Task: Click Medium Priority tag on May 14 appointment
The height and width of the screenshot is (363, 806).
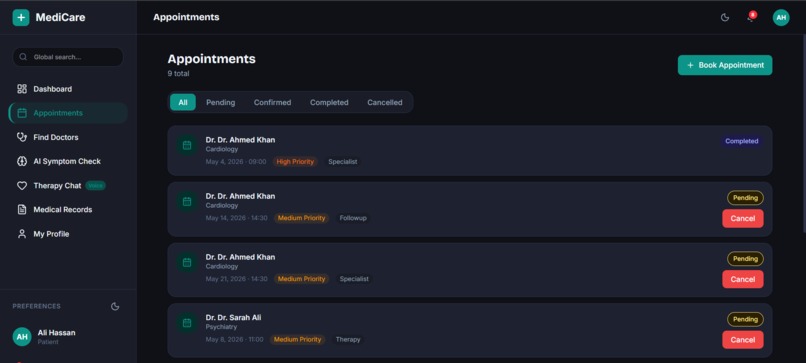Action: click(x=302, y=218)
